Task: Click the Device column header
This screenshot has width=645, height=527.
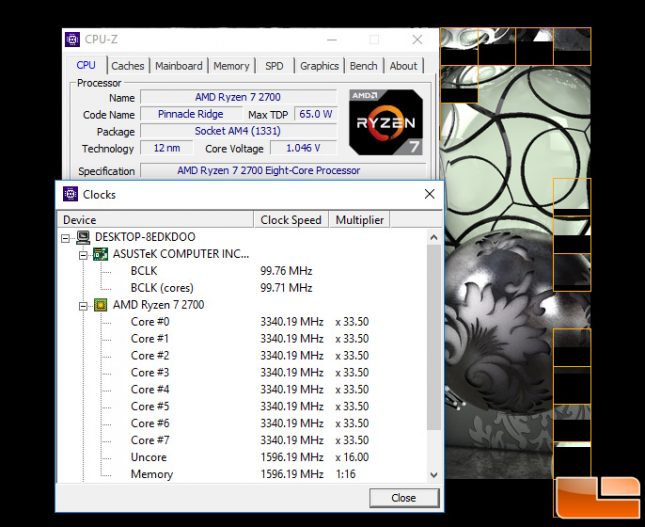Action: (155, 220)
